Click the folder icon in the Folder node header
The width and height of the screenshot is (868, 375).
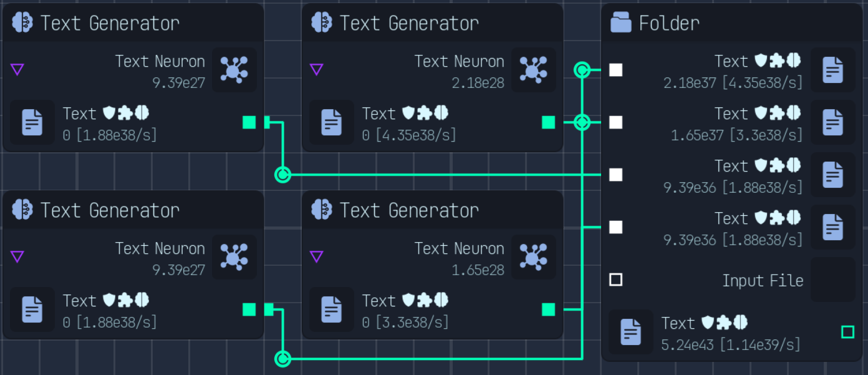click(x=620, y=23)
